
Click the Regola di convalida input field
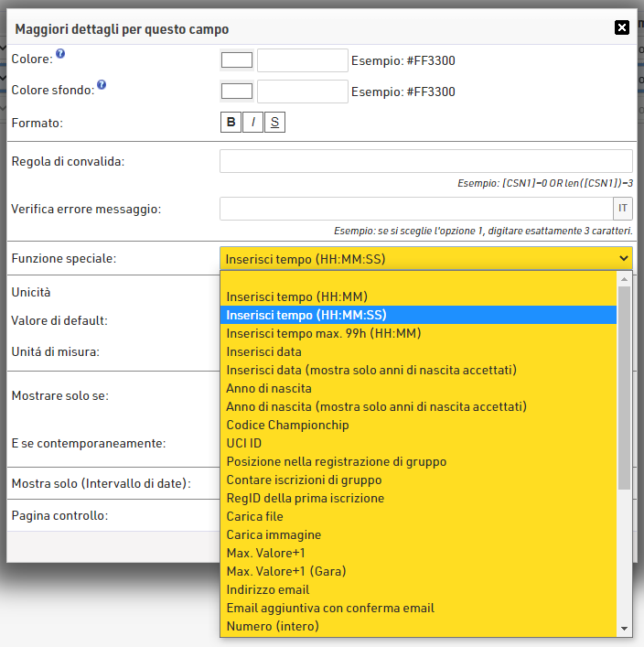point(425,161)
